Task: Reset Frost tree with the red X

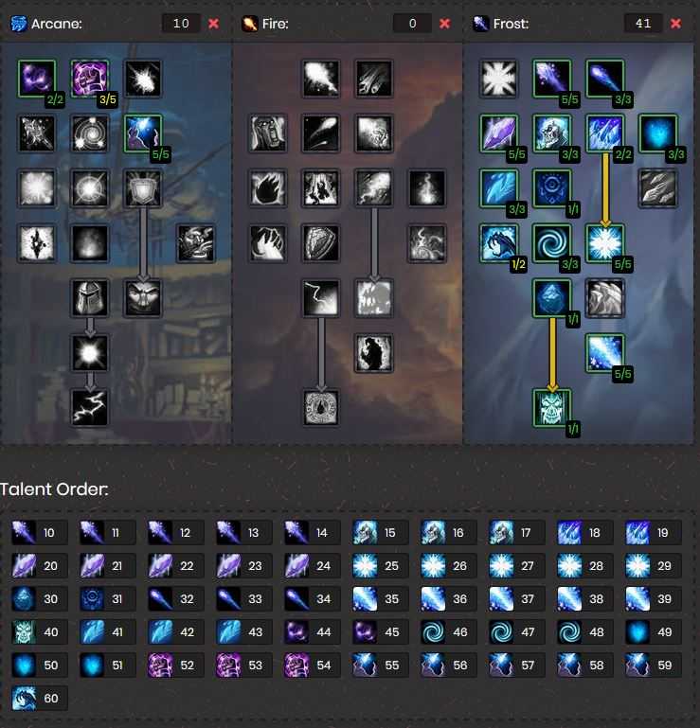Action: point(676,24)
